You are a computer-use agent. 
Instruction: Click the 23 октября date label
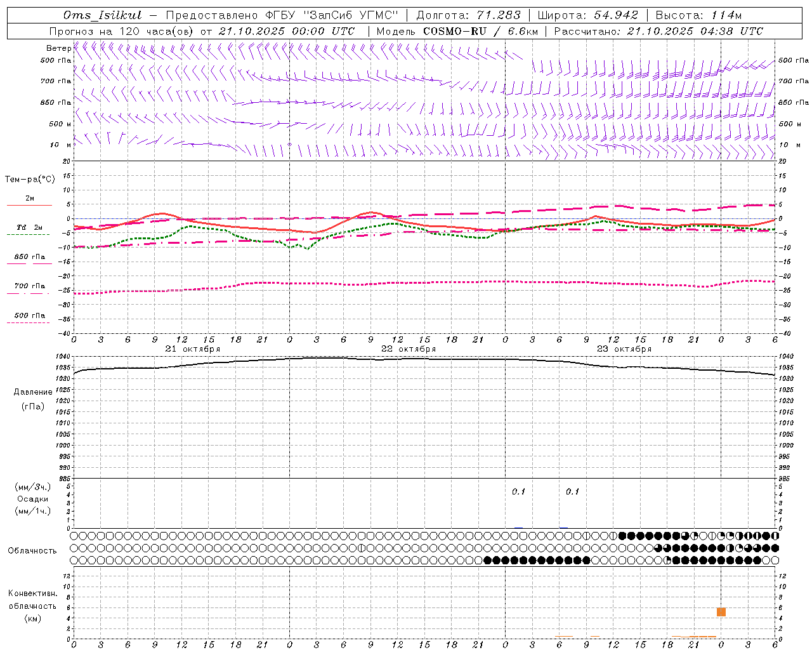click(624, 349)
